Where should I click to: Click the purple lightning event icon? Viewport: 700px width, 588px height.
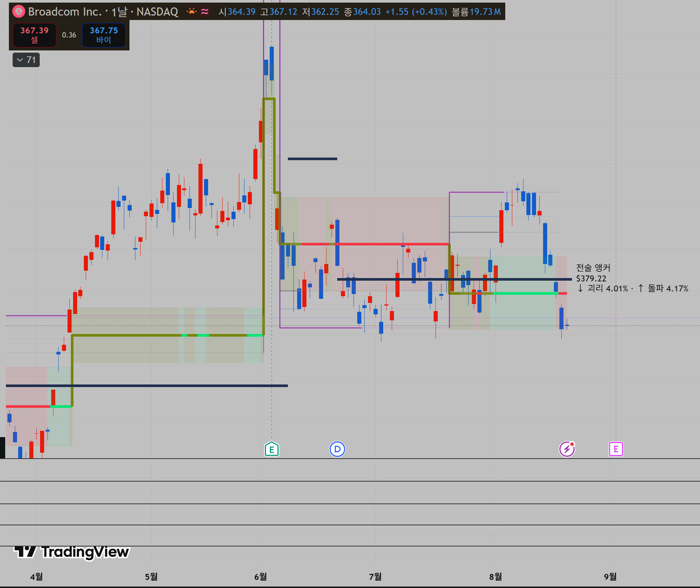pos(567,449)
